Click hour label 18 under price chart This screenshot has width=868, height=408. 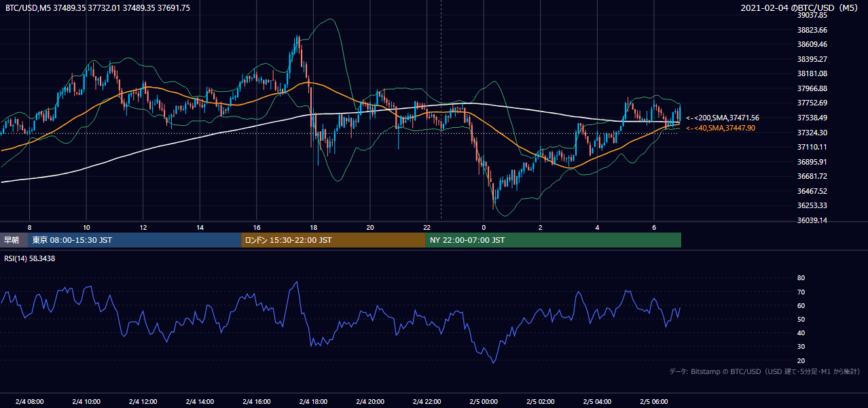[x=313, y=227]
